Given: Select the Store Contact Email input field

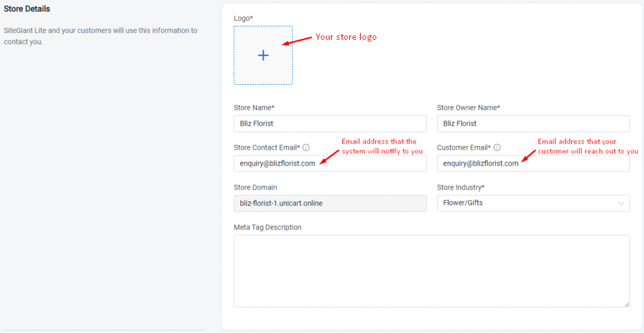Looking at the screenshot, I should pyautogui.click(x=330, y=163).
